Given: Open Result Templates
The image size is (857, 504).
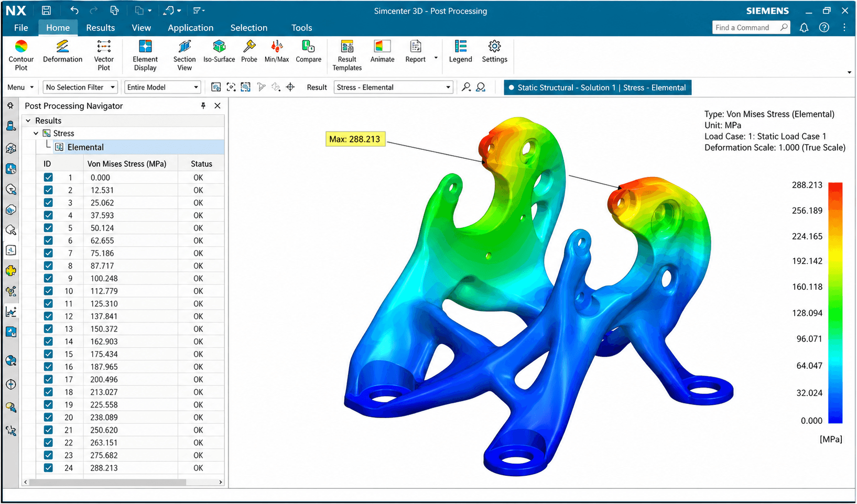Looking at the screenshot, I should (x=347, y=55).
